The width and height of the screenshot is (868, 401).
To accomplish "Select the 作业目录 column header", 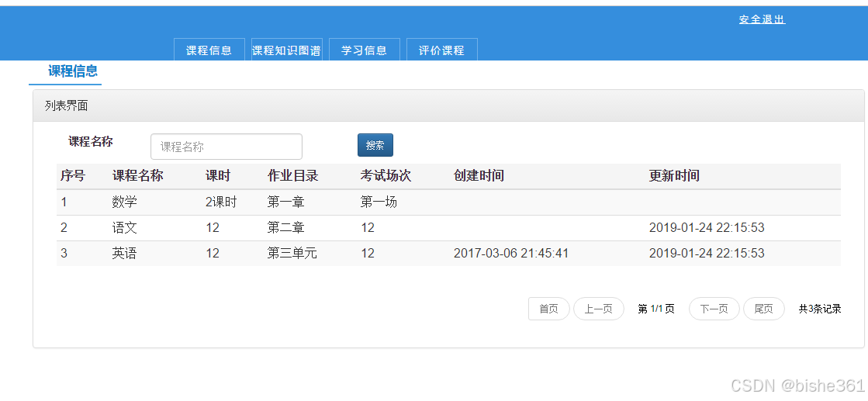I will (293, 176).
